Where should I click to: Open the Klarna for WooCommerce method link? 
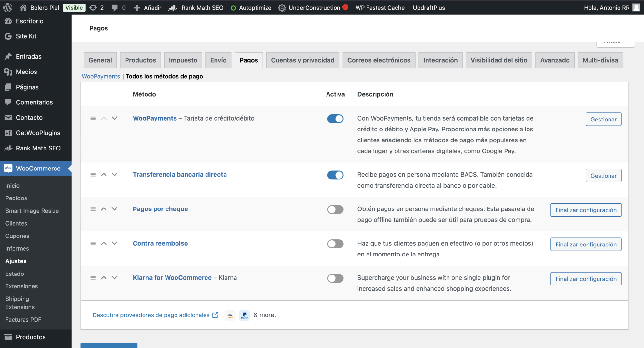click(172, 278)
